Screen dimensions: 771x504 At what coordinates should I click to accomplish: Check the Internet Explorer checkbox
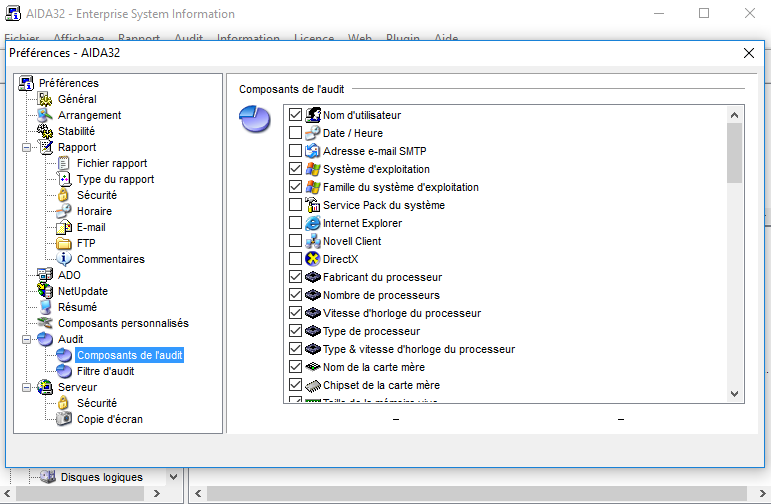(x=296, y=223)
